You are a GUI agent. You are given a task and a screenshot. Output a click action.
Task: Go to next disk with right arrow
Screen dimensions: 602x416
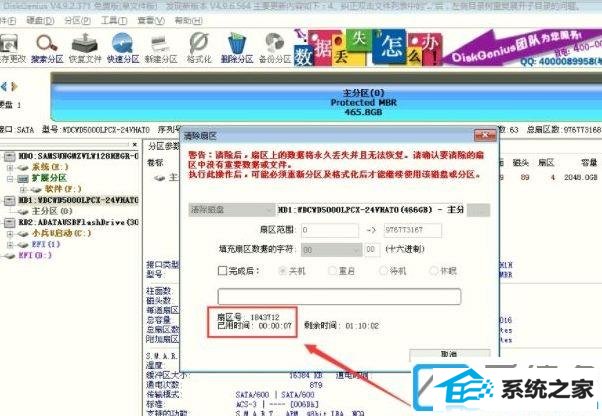15,87
